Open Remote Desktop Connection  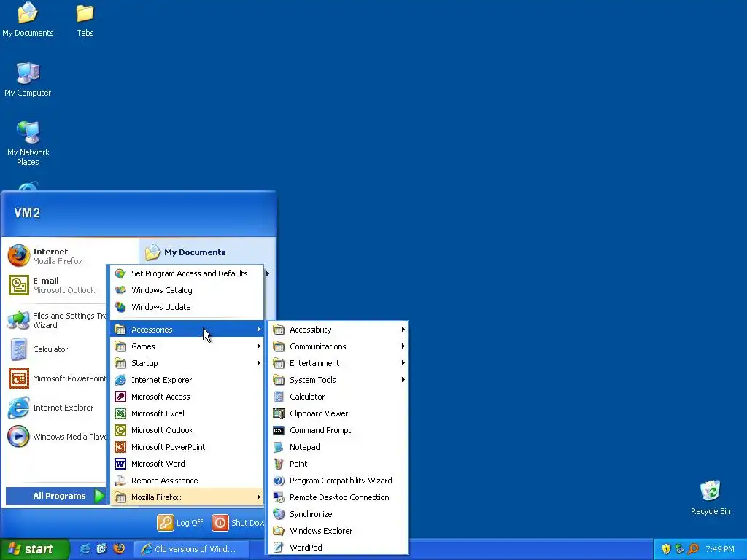click(338, 497)
